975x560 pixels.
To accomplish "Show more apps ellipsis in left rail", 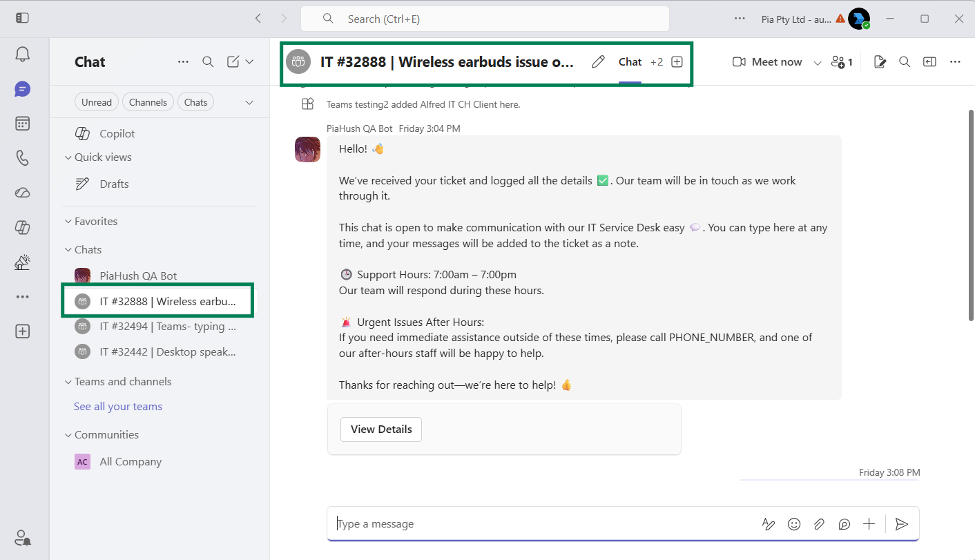I will (22, 297).
